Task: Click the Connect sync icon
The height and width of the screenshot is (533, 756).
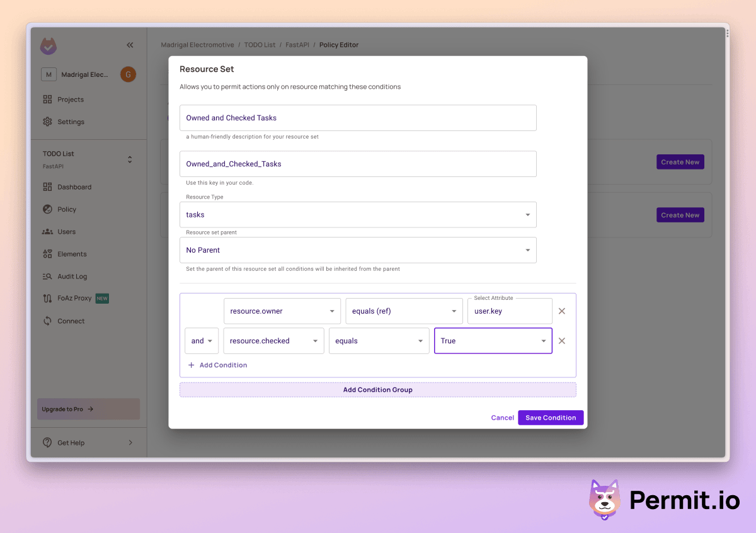Action: click(47, 321)
